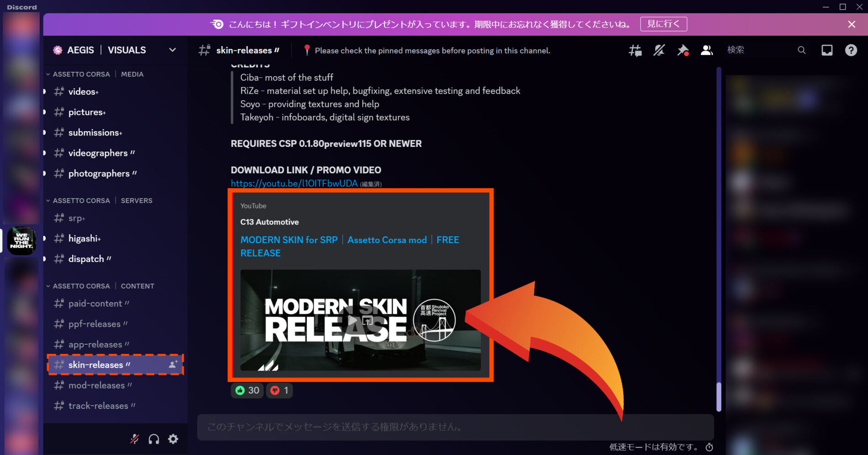The width and height of the screenshot is (868, 455).
Task: Open the Threads icon in channel header
Action: 635,50
